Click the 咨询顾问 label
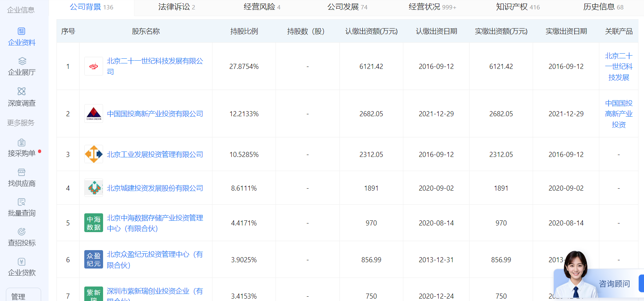The height and width of the screenshot is (301, 644). point(614,283)
